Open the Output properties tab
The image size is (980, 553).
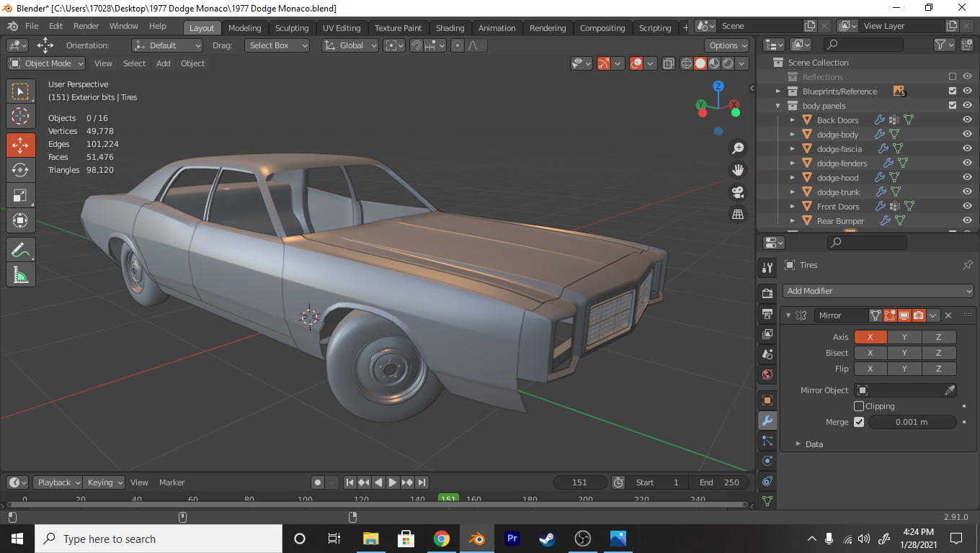pyautogui.click(x=767, y=314)
